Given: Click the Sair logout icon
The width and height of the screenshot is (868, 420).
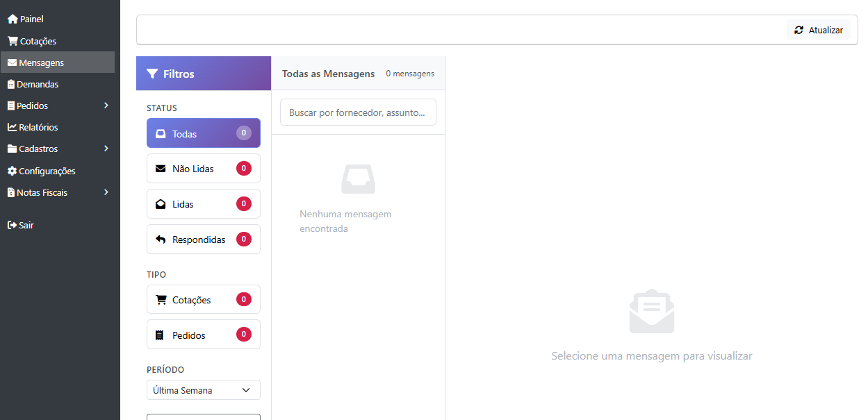Looking at the screenshot, I should [12, 225].
